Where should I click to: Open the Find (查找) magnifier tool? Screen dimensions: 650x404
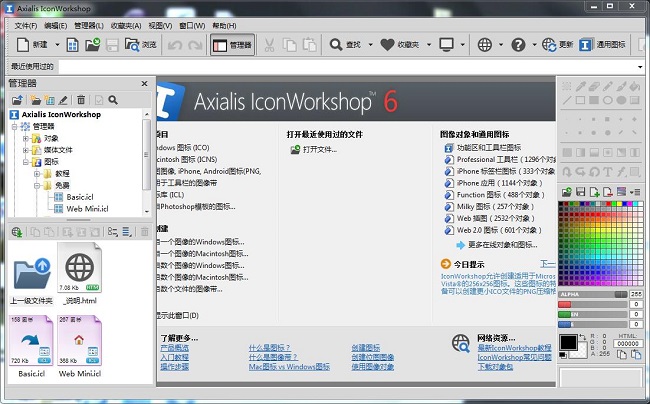pos(335,45)
